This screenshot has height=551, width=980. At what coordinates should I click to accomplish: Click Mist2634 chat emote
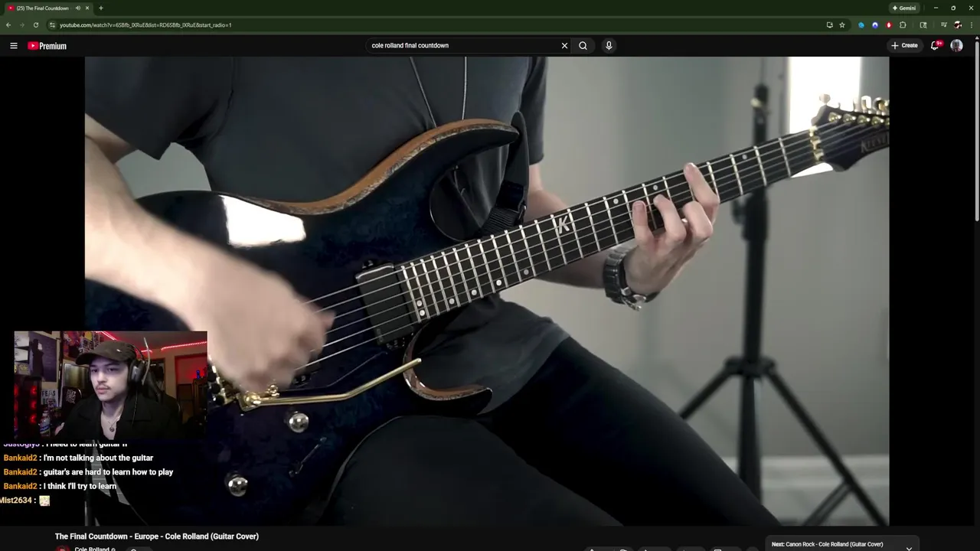coord(44,500)
